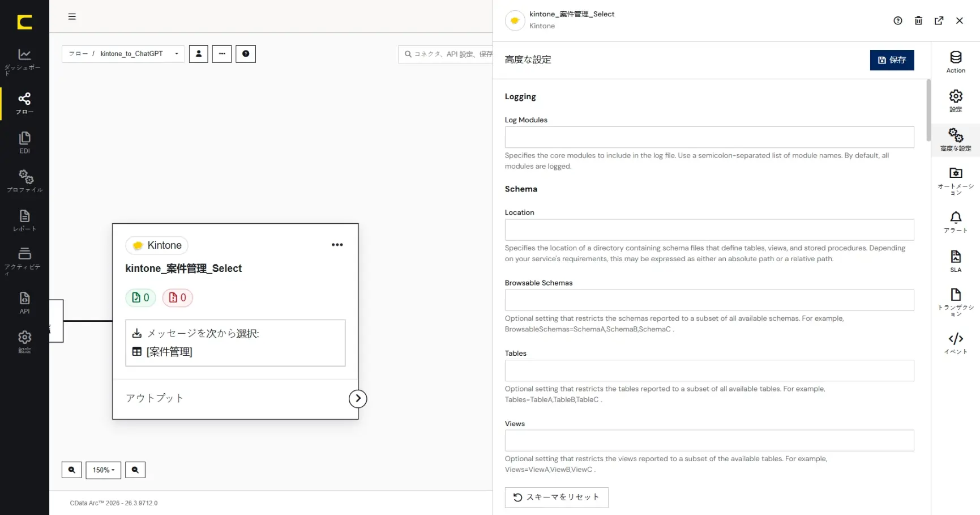Open the connector in a new window

[x=939, y=21]
